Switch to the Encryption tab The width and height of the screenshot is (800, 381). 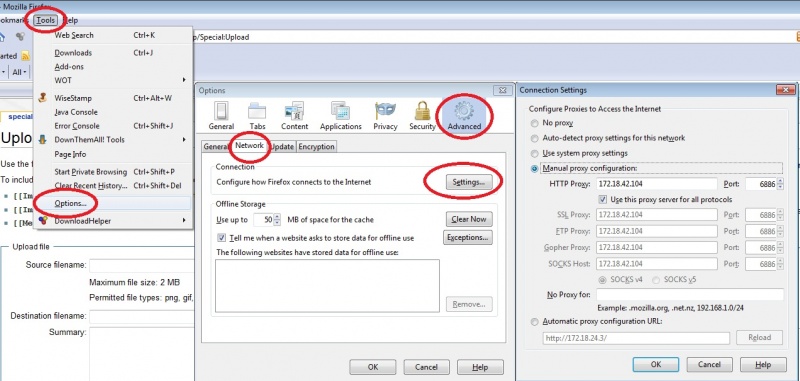pos(316,146)
